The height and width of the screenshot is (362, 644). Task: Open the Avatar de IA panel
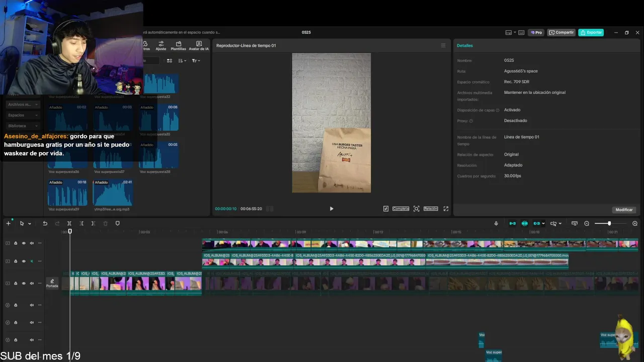point(199,46)
